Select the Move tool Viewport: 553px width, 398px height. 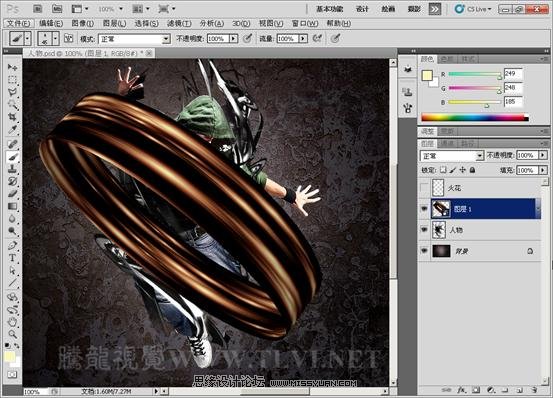coord(12,67)
